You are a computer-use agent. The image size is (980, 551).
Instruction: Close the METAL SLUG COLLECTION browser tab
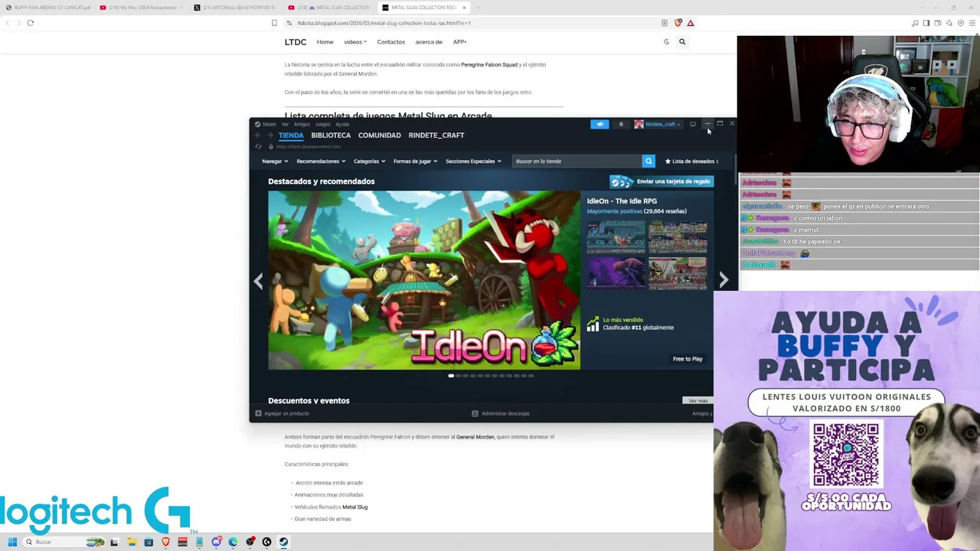pos(464,8)
